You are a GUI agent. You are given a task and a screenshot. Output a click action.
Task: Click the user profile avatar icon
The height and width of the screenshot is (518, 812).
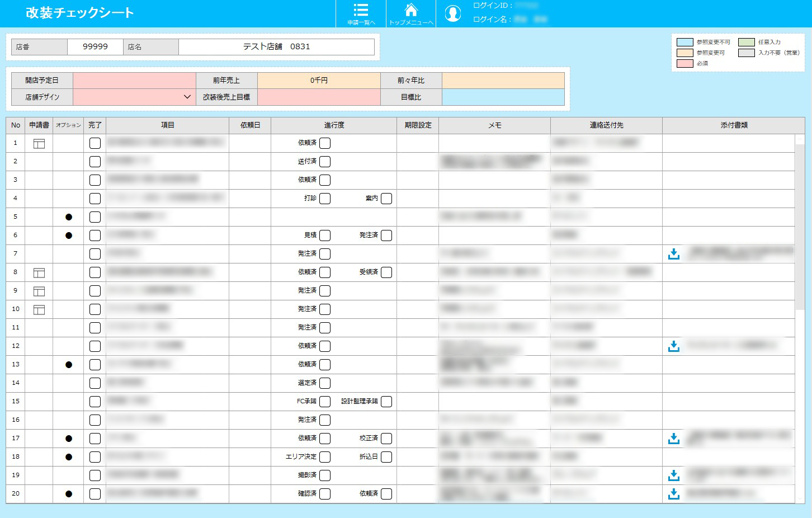click(x=453, y=13)
